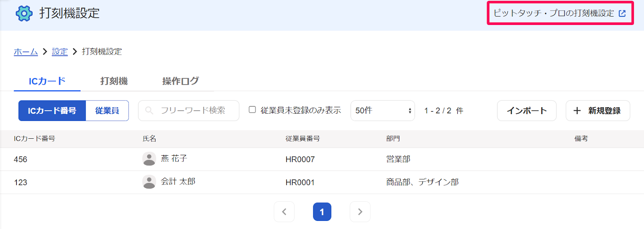Select the ICカード tab
The width and height of the screenshot is (644, 229).
pos(47,81)
